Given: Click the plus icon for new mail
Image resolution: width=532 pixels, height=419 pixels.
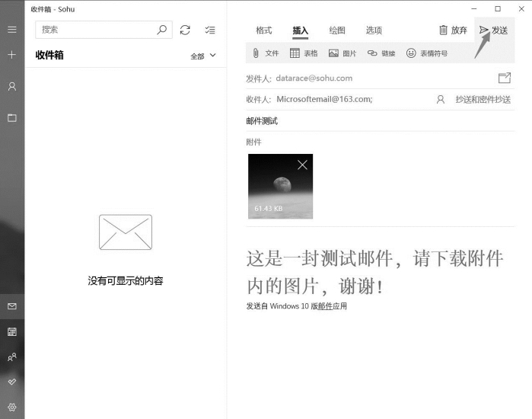Looking at the screenshot, I should point(12,55).
